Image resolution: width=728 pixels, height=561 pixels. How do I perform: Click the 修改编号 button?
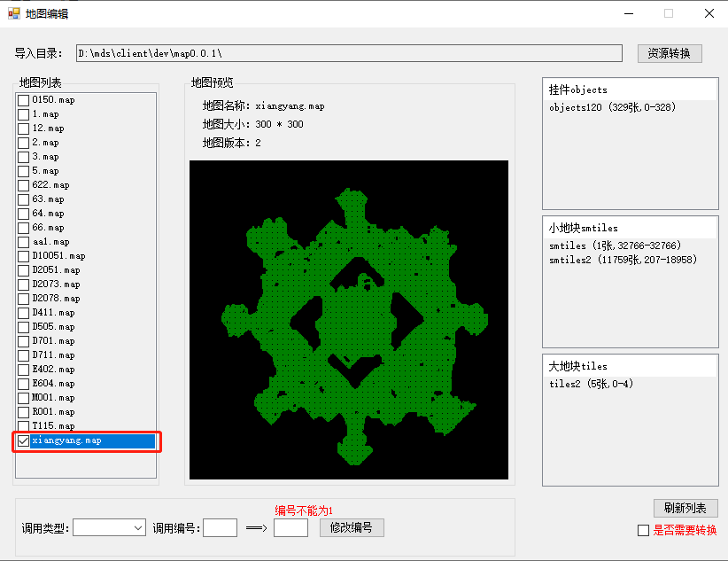tap(352, 528)
